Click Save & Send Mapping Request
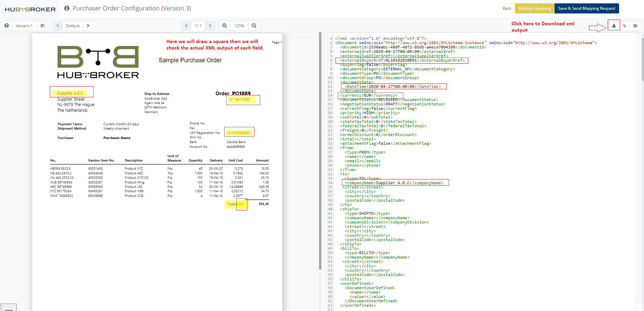Screen dimensions: 644x311 [587, 8]
